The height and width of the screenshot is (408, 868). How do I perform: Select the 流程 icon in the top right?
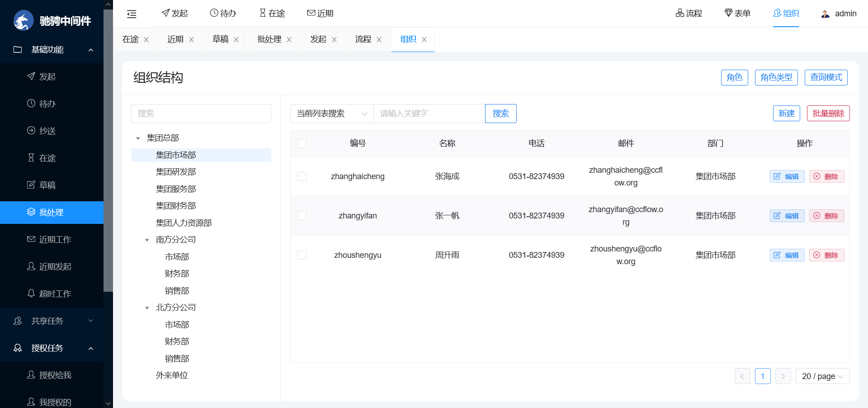[x=680, y=13]
